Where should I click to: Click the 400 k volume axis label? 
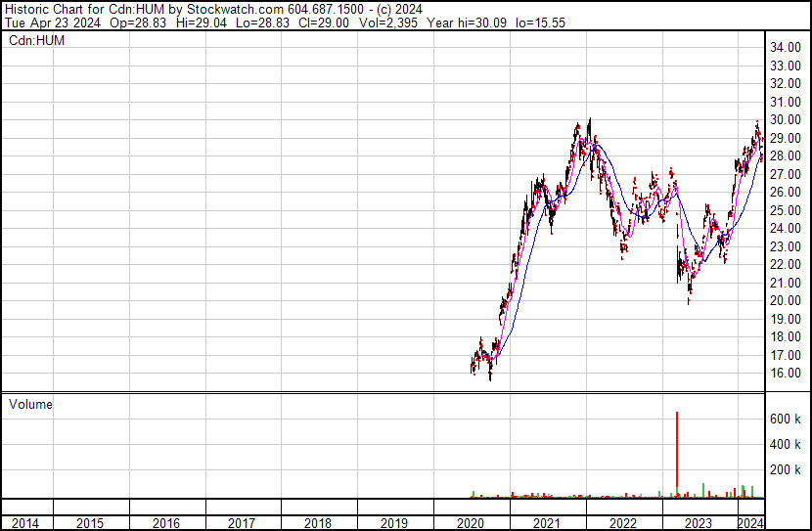point(786,445)
